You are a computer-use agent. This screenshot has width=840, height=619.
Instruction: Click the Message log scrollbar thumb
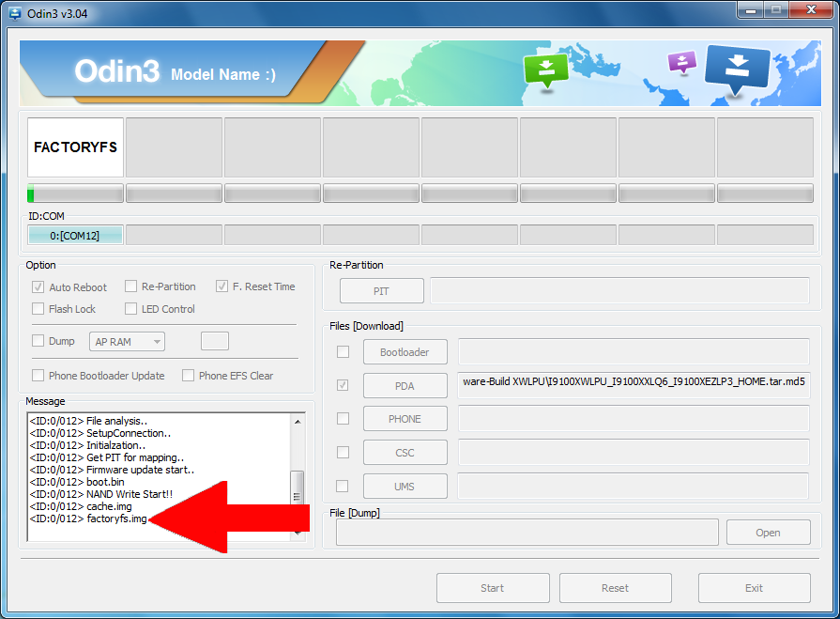point(298,487)
